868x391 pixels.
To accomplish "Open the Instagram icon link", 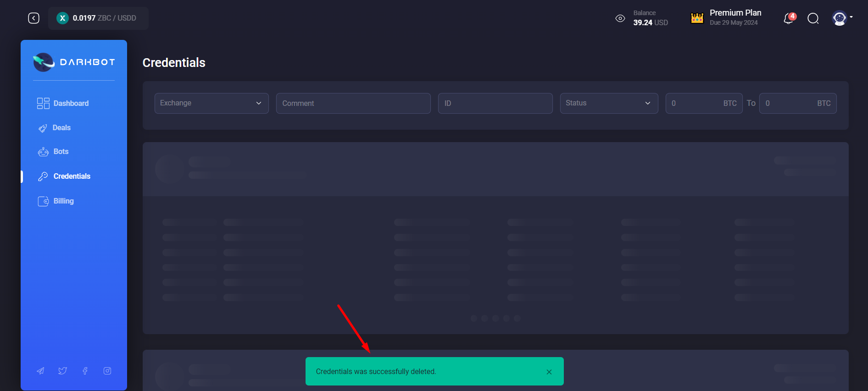I will point(107,371).
